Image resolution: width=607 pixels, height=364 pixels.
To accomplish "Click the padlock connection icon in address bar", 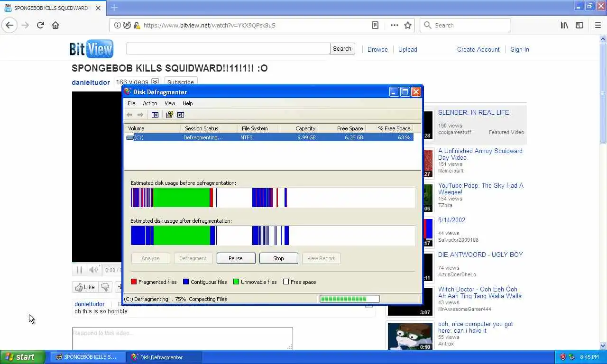I will pyautogui.click(x=137, y=25).
